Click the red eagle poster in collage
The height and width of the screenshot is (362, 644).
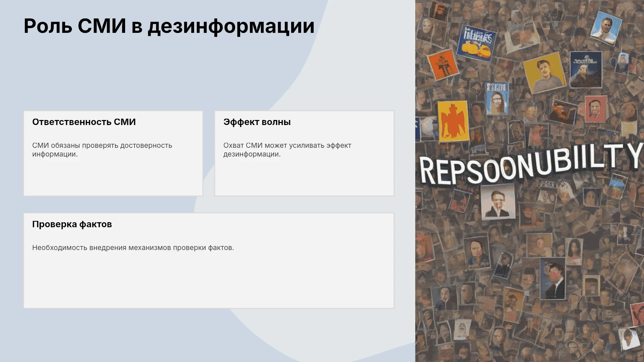pyautogui.click(x=453, y=121)
